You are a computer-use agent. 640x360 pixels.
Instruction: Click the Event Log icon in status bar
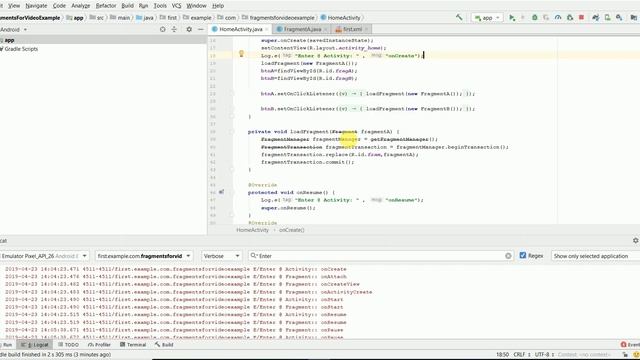(x=624, y=345)
